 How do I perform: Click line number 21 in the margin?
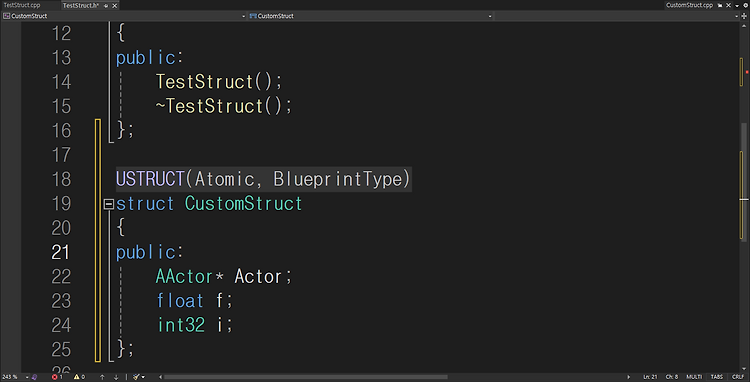61,252
